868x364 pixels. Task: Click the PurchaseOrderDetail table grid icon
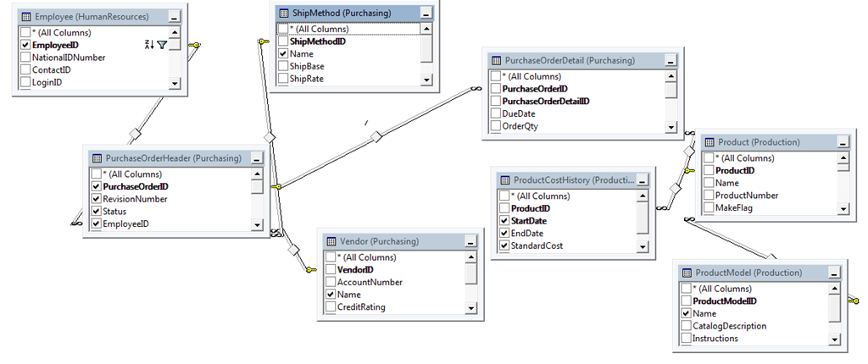click(x=497, y=60)
